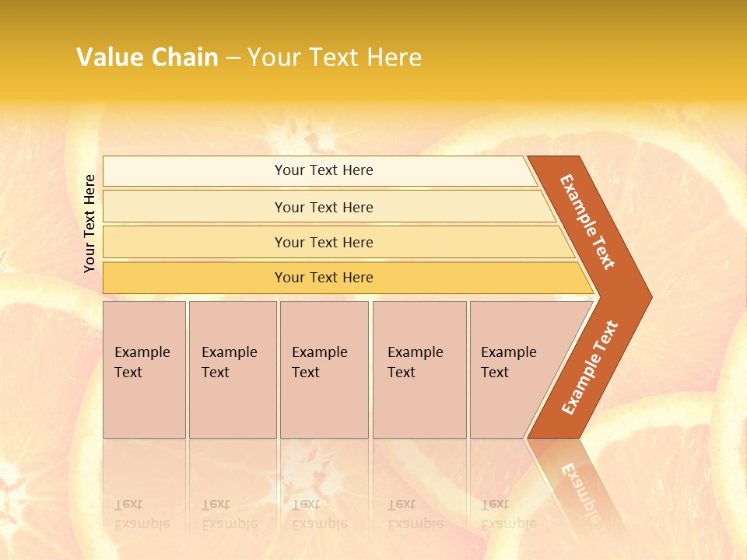Image resolution: width=747 pixels, height=560 pixels.
Task: Select the topmost lightest "Your Text Here" bar
Action: point(324,170)
